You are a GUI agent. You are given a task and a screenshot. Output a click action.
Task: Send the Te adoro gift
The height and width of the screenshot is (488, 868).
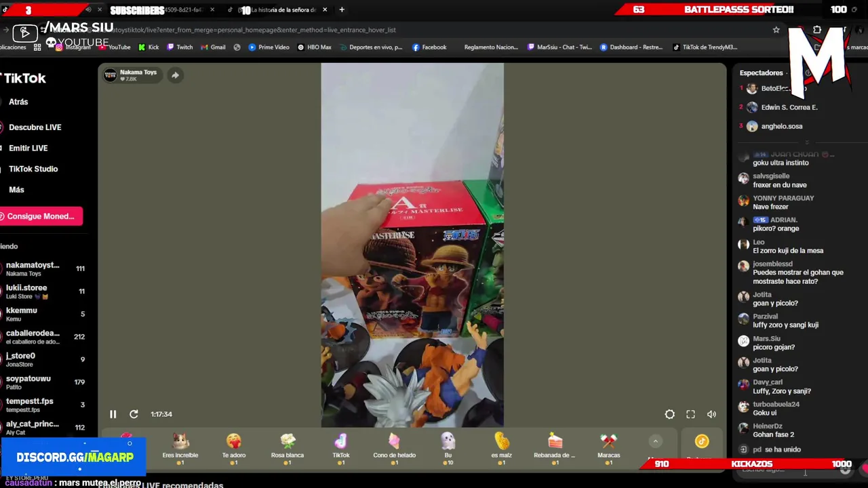point(234,449)
